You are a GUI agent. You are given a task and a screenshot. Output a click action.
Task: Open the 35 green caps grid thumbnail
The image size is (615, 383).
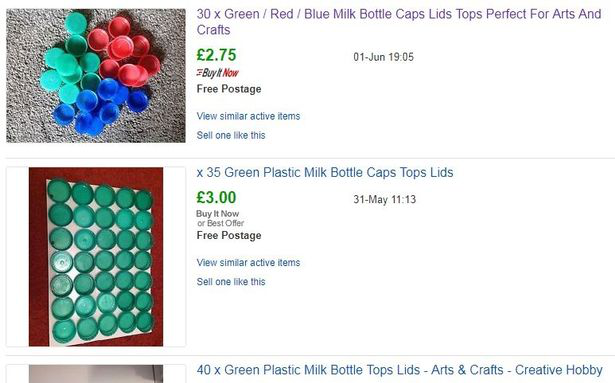click(96, 257)
